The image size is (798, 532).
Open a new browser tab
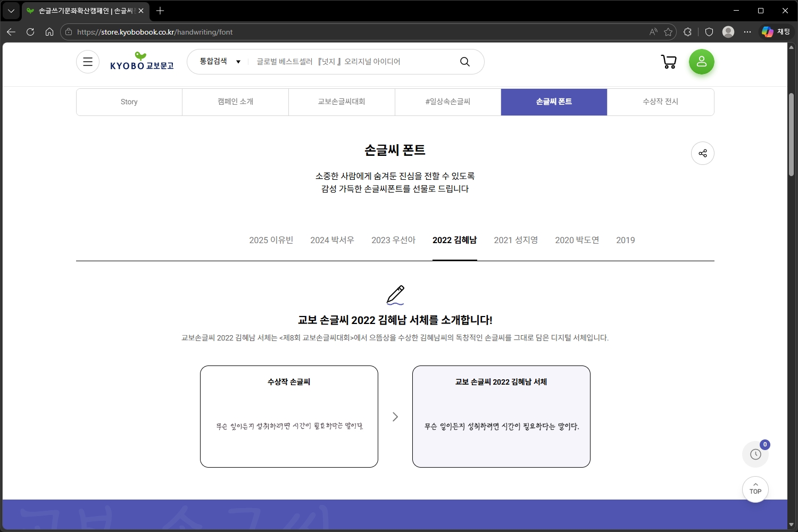coord(160,11)
